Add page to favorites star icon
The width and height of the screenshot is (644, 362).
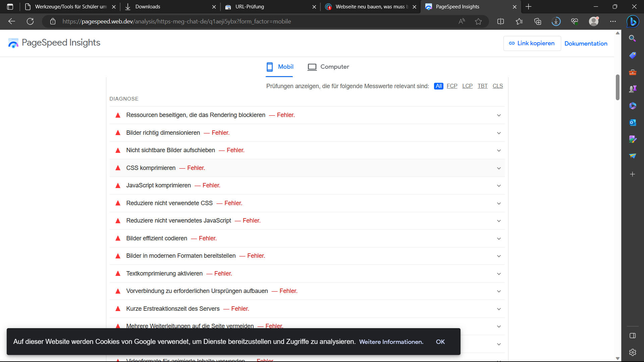pyautogui.click(x=478, y=21)
